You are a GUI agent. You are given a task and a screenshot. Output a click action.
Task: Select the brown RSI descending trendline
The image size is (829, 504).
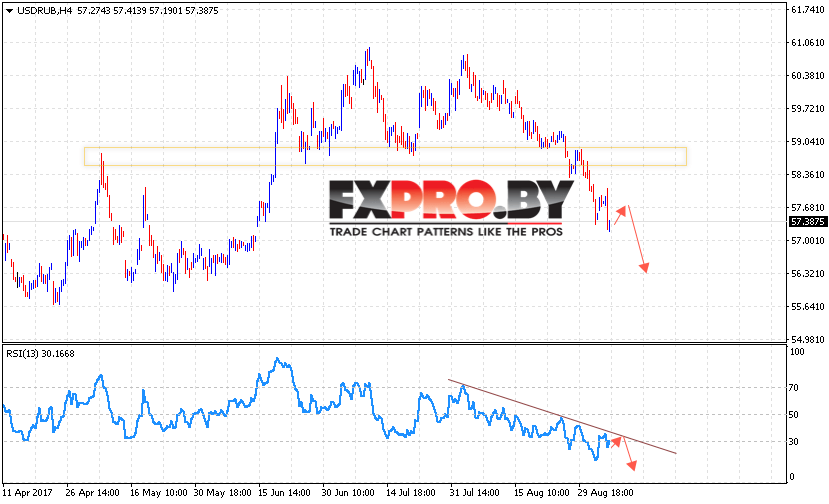(562, 416)
